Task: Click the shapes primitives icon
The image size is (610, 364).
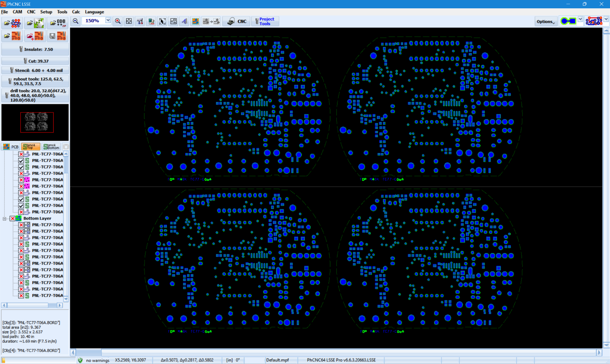Action: point(174,21)
